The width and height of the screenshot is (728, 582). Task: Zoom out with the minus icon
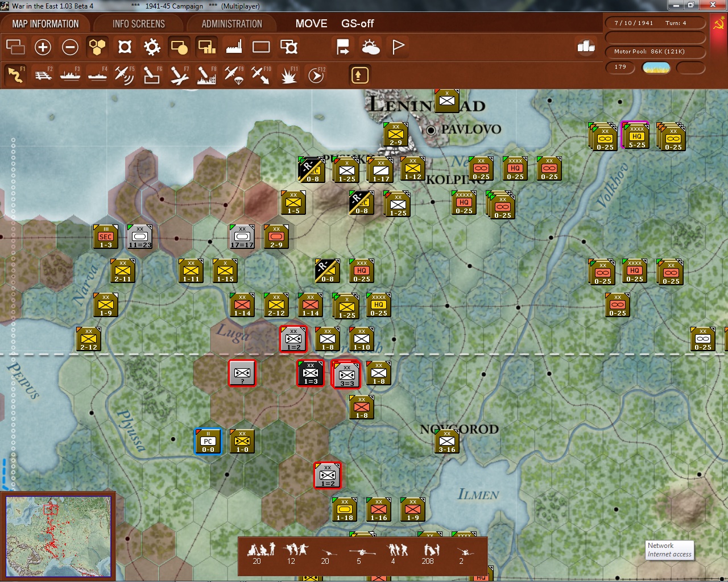tap(70, 47)
